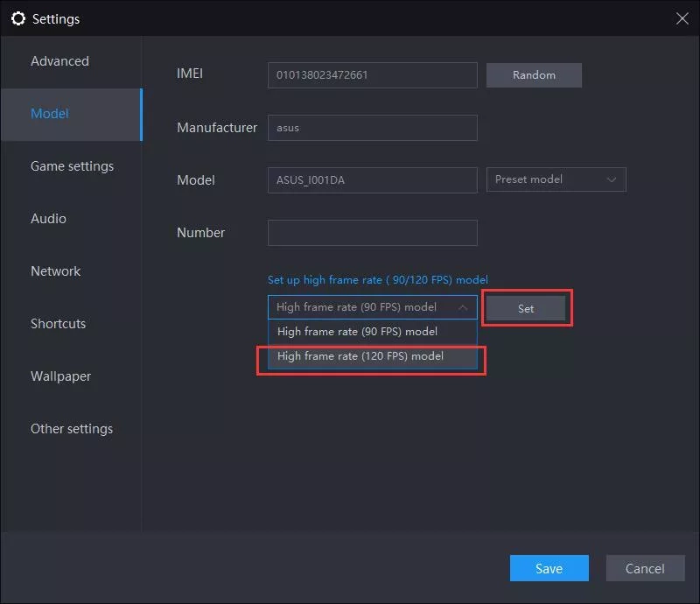This screenshot has width=700, height=604.
Task: Switch to the Wallpaper tab
Action: tap(60, 376)
